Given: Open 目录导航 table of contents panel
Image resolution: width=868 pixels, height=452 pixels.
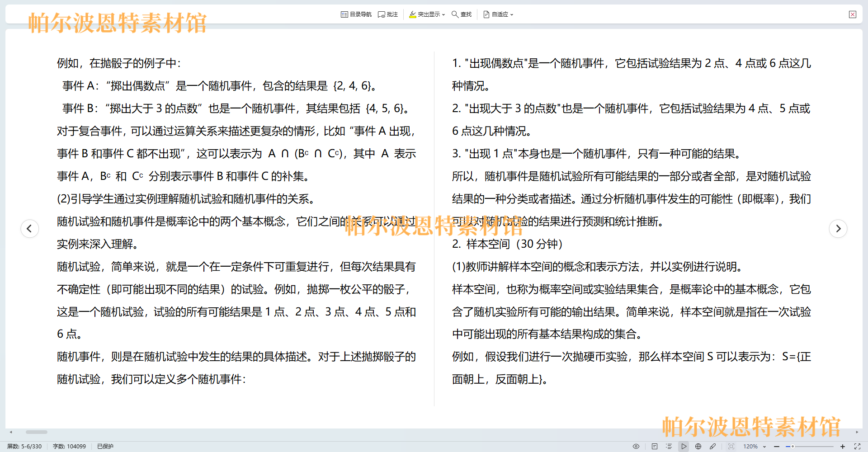Looking at the screenshot, I should point(356,14).
